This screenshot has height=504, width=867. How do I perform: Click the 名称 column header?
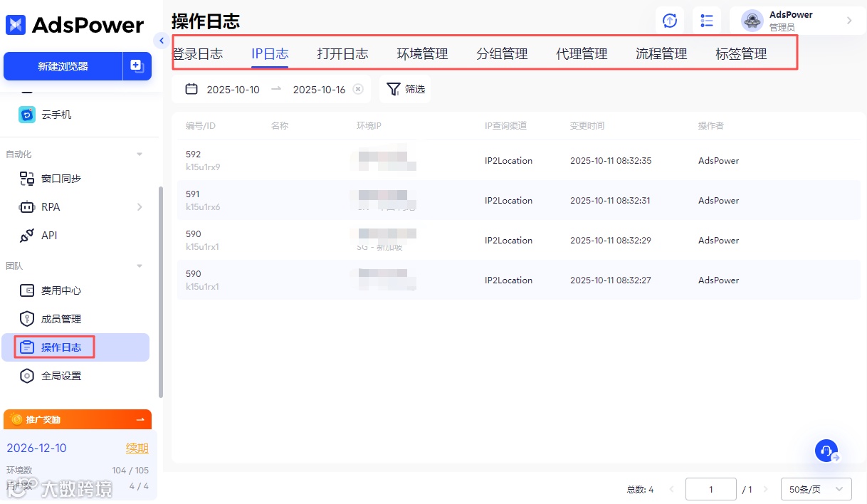coord(280,126)
